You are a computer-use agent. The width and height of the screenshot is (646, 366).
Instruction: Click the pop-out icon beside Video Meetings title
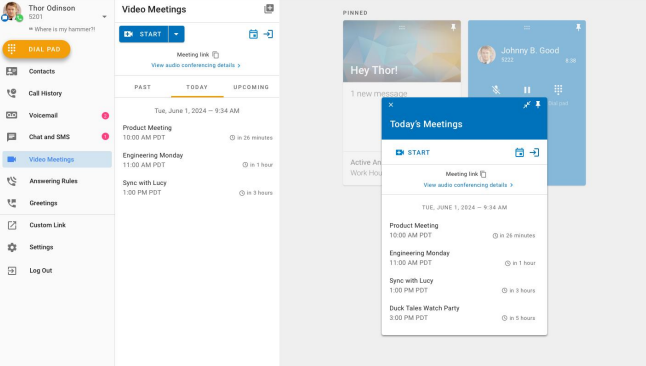(x=269, y=9)
